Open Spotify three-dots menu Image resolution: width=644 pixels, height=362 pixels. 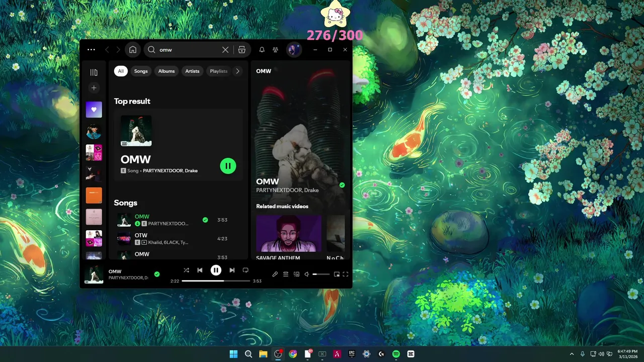tap(91, 50)
